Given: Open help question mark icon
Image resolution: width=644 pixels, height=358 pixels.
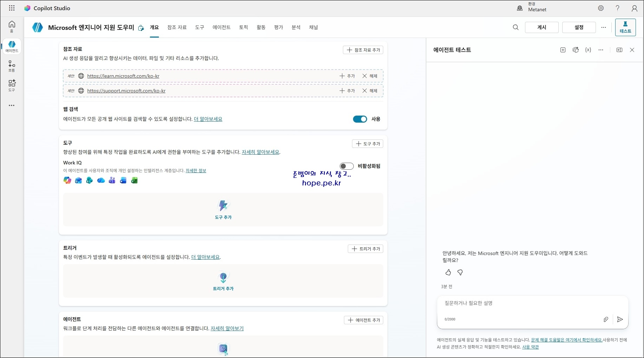Looking at the screenshot, I should point(618,8).
